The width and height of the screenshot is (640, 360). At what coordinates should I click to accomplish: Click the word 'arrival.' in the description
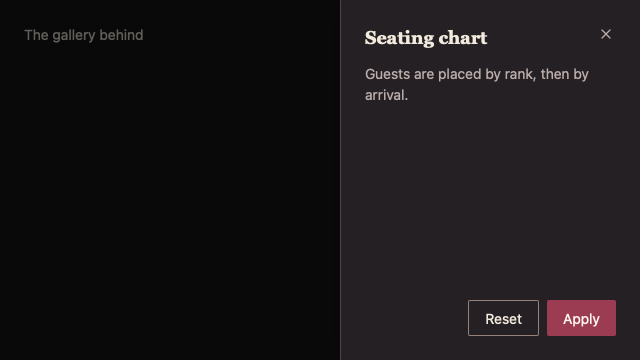click(x=386, y=95)
